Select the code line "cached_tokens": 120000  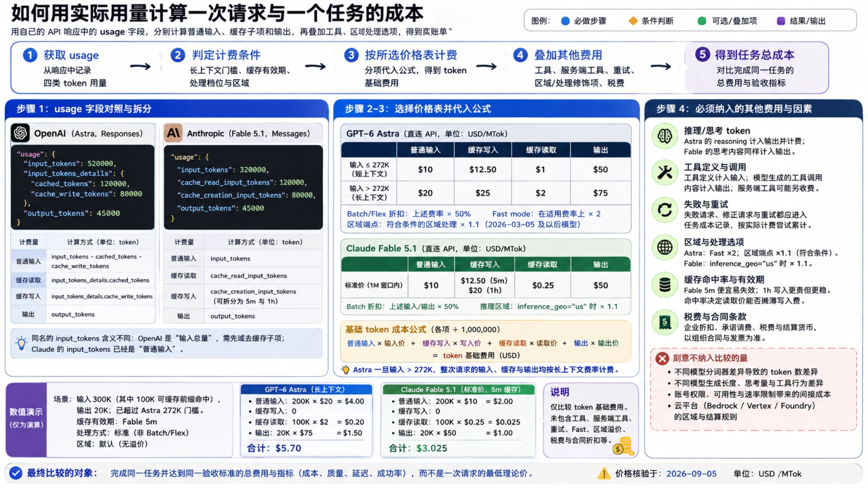pos(80,183)
